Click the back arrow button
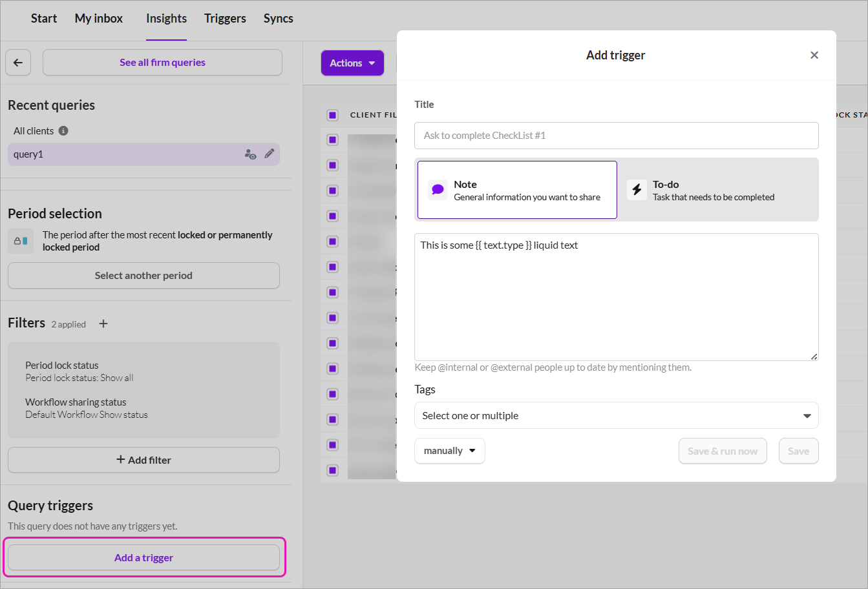The width and height of the screenshot is (868, 589). pos(18,63)
